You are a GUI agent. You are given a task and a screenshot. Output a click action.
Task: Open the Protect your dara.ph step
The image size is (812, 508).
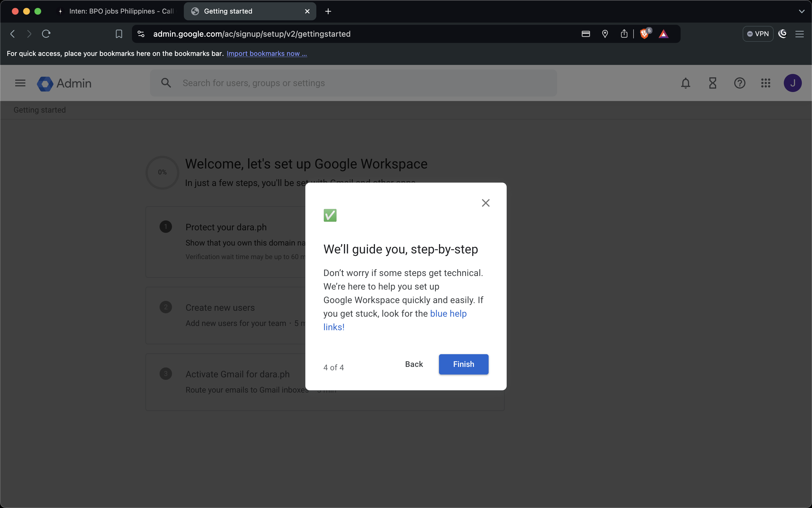(226, 227)
